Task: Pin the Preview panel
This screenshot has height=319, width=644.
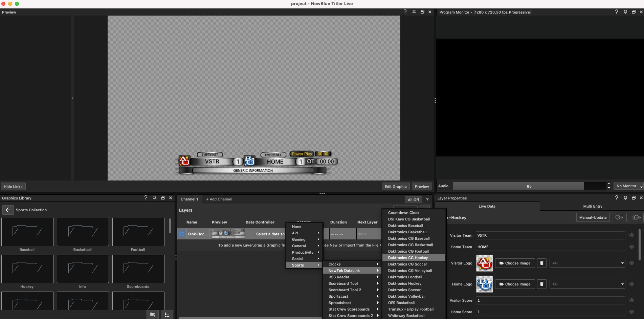Action: [414, 12]
